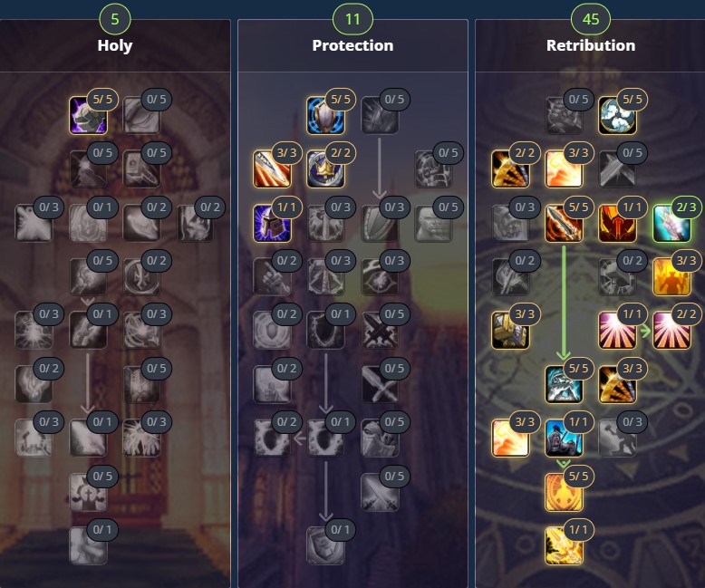Viewport: 705px width, 588px height.
Task: Click the Benediction 5/5 talent icon
Action: (617, 115)
